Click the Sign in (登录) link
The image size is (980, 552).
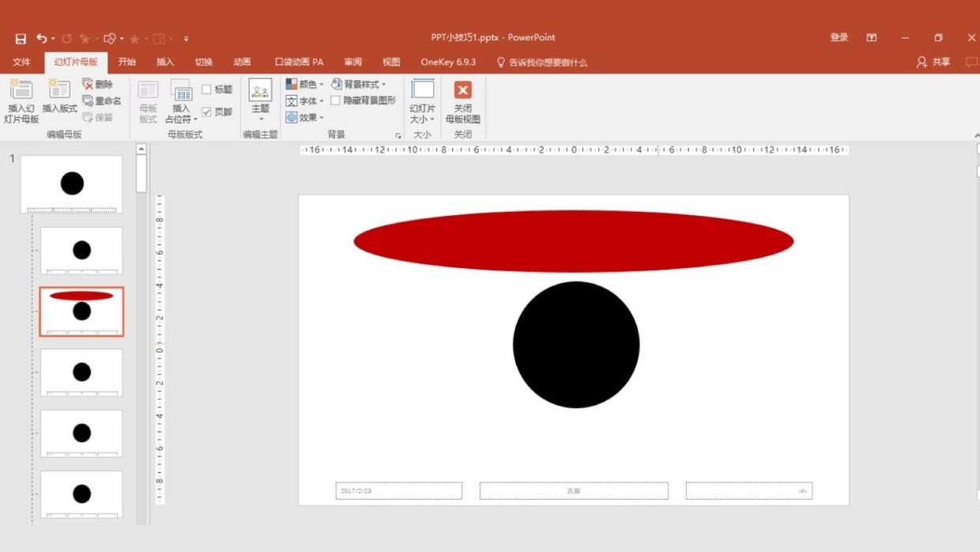[x=839, y=37]
